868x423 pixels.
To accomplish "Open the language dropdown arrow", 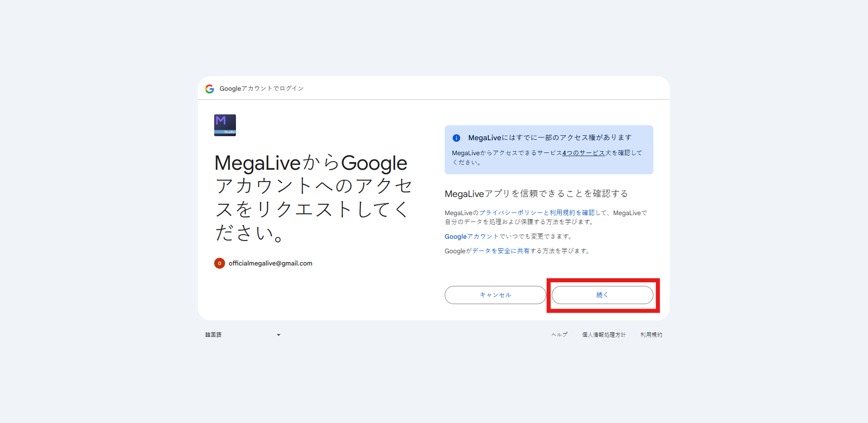I will (279, 335).
